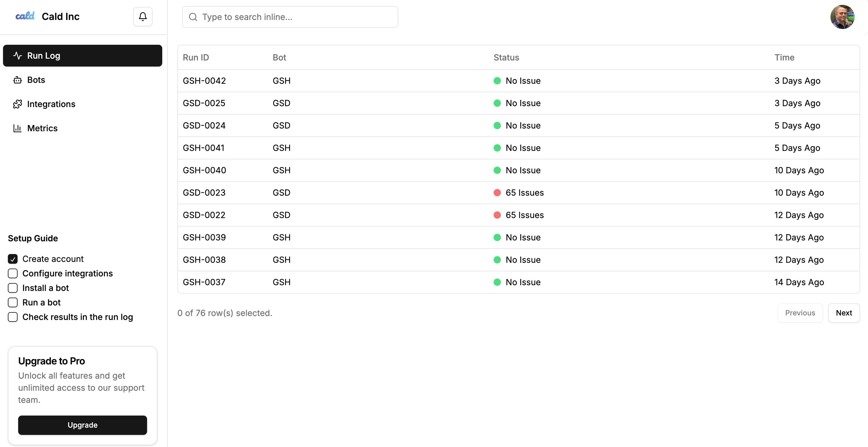The height and width of the screenshot is (447, 868).
Task: Click the Bots robot icon
Action: click(x=17, y=80)
